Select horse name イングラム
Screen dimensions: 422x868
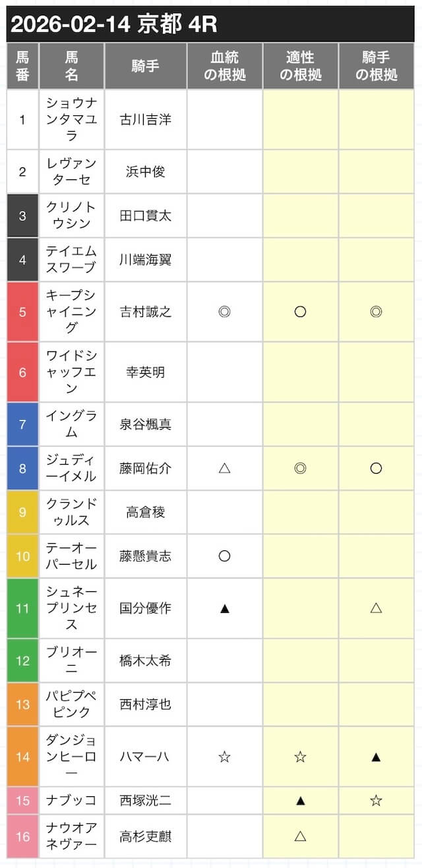[x=71, y=424]
